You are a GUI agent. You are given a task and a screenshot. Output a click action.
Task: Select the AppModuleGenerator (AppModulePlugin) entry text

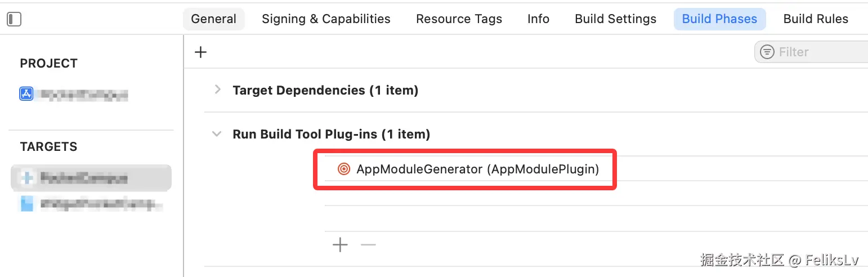(x=477, y=169)
